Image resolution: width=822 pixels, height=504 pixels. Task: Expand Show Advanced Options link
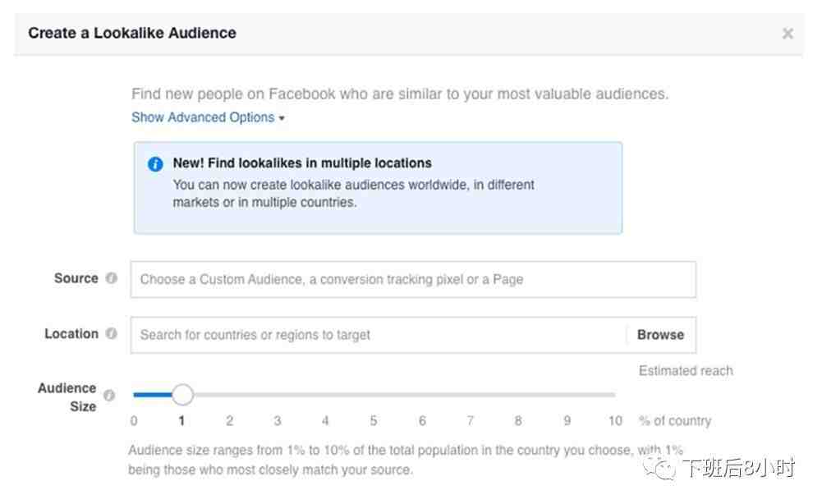[x=208, y=117]
